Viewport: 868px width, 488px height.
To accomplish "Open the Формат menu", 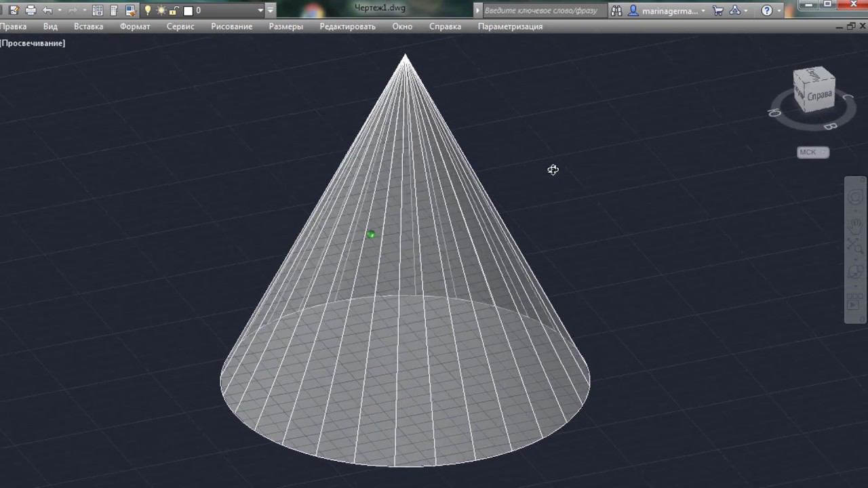I will (x=135, y=26).
